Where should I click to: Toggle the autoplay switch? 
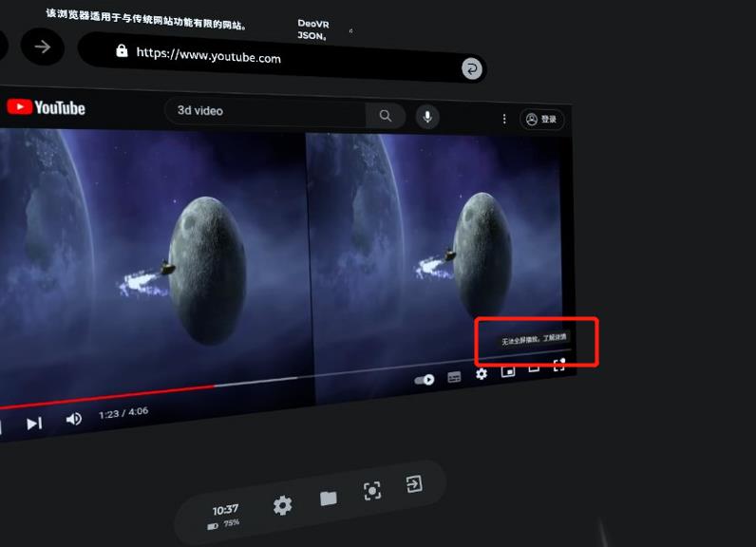point(425,380)
